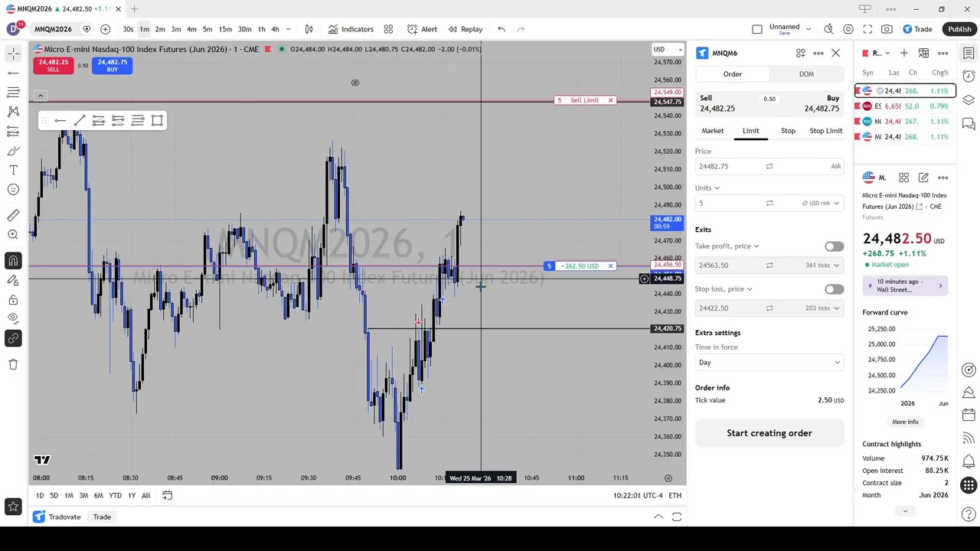The width and height of the screenshot is (980, 551).
Task: Switch the chart to fullscreen mode
Action: (867, 29)
